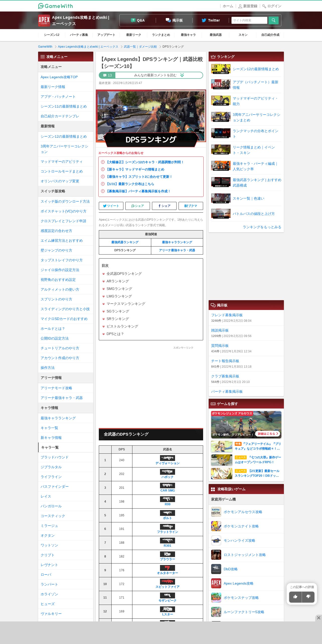Click the ポケモンアルセウス攻略 game icon
Screen dimensions: 322x644
coord(216,512)
